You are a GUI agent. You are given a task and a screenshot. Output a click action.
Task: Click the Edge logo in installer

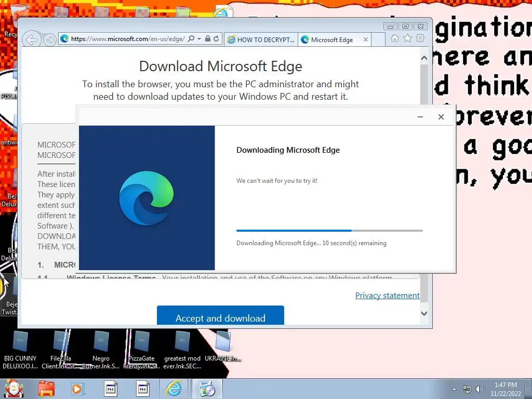tap(147, 198)
